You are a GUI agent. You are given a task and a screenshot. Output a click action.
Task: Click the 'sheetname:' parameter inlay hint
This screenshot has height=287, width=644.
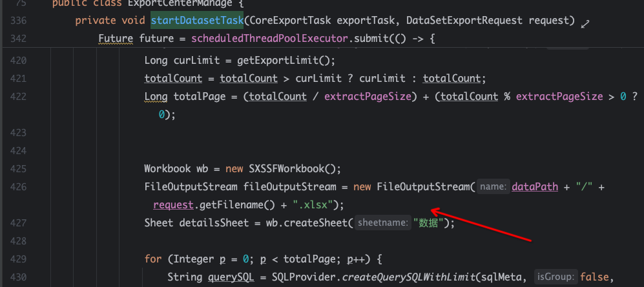pos(383,223)
